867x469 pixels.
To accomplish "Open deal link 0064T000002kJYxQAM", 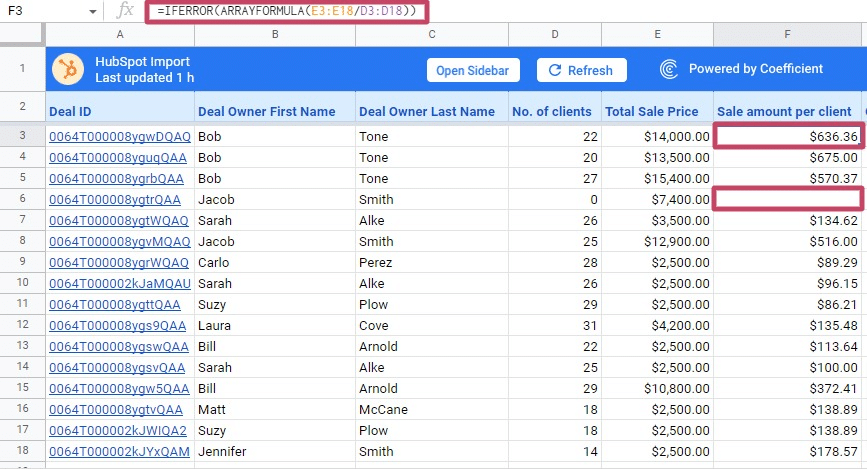I will 119,451.
